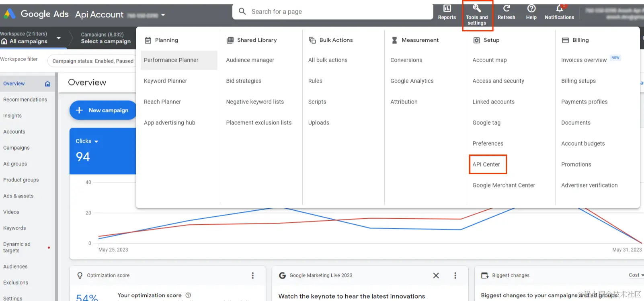Click the Refresh icon
Screen dimensions: 644x301
pos(507,8)
